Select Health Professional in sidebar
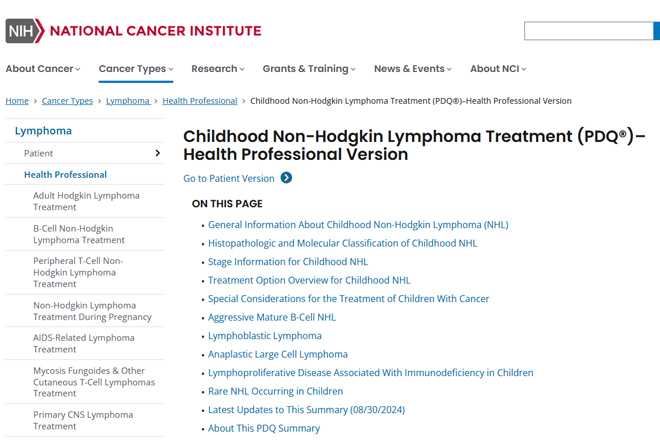Image resolution: width=660 pixels, height=440 pixels. click(x=65, y=175)
